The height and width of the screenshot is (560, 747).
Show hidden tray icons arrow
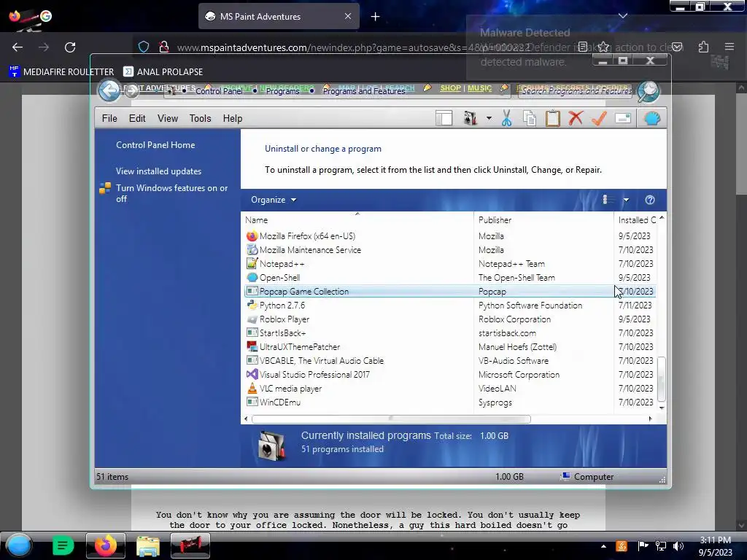tap(603, 546)
